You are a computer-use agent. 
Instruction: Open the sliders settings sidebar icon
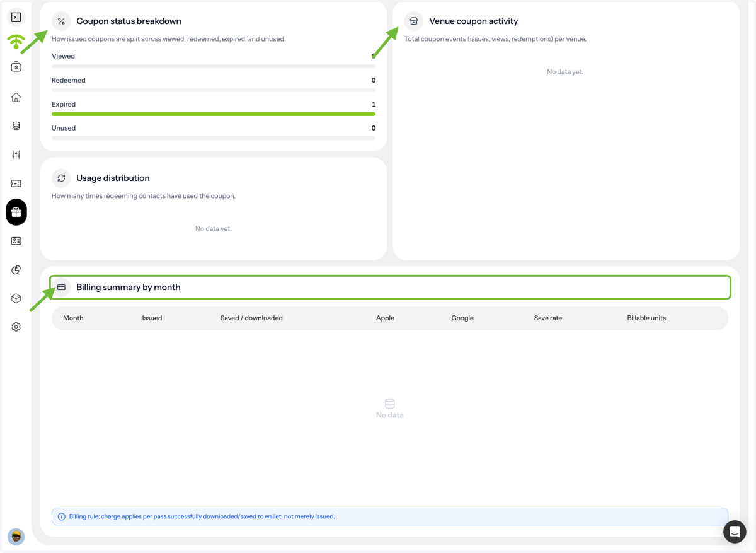[16, 154]
